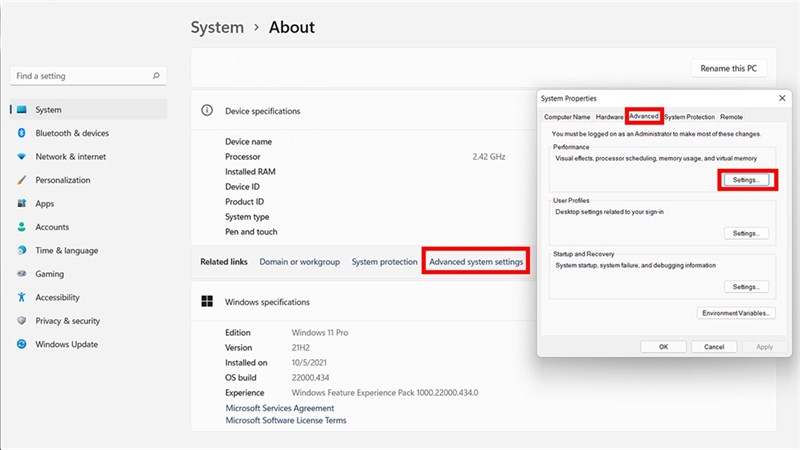This screenshot has height=450, width=800.
Task: Open the System Protection tab
Action: click(689, 117)
